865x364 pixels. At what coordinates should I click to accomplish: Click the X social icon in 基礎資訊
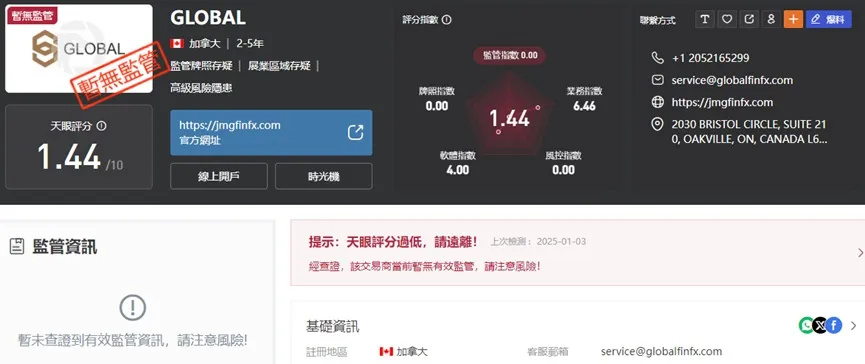(820, 325)
